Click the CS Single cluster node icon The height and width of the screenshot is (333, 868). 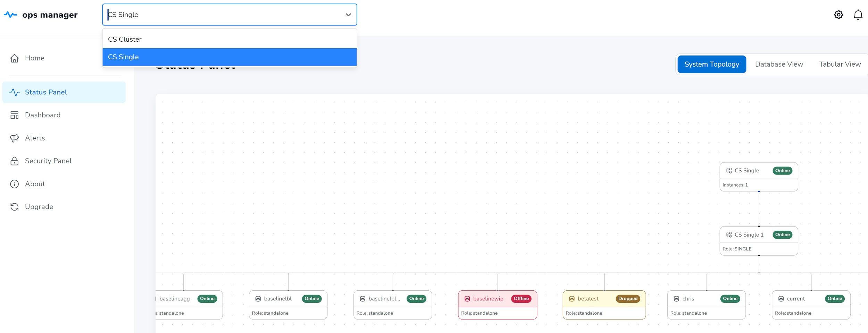coord(728,171)
